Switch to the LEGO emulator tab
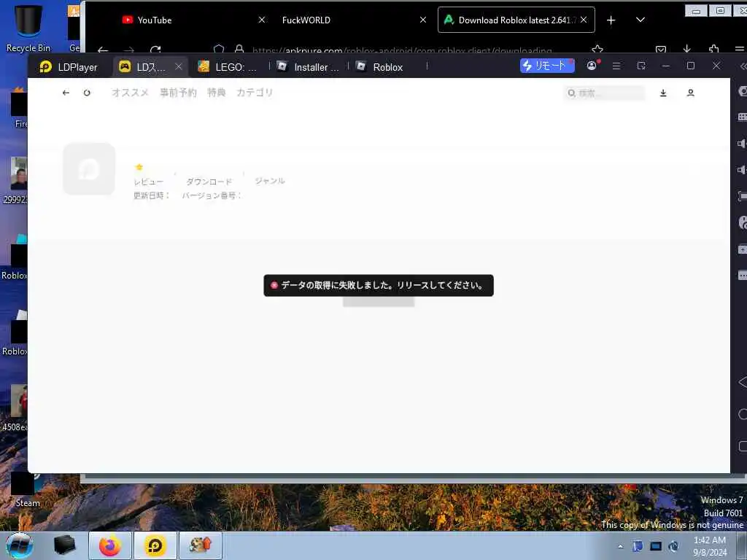This screenshot has height=560, width=747. click(228, 67)
